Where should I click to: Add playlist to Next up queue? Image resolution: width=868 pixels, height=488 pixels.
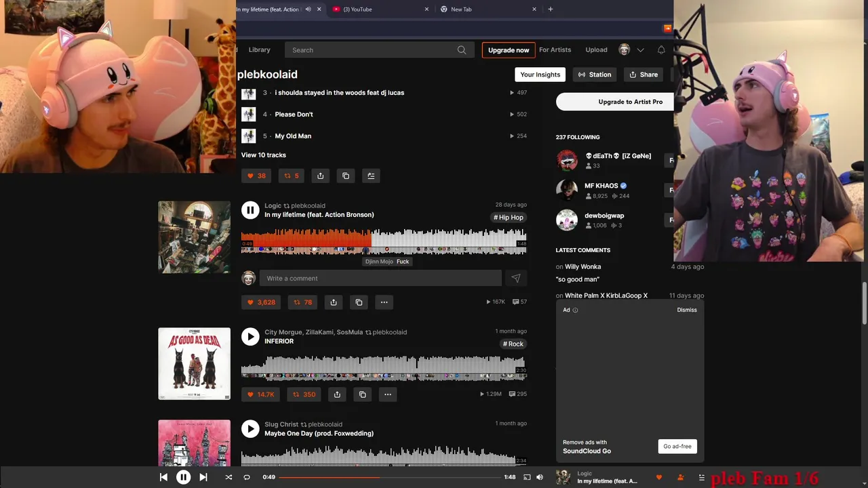pyautogui.click(x=371, y=176)
